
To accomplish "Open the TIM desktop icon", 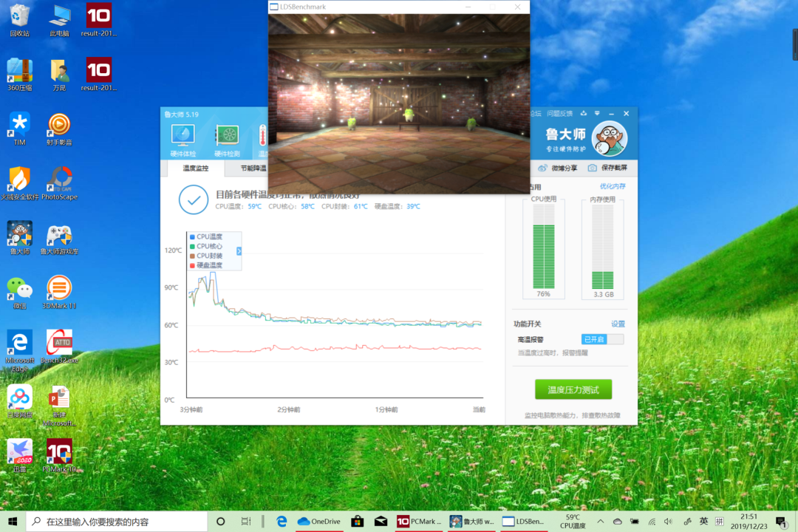I will (x=20, y=129).
